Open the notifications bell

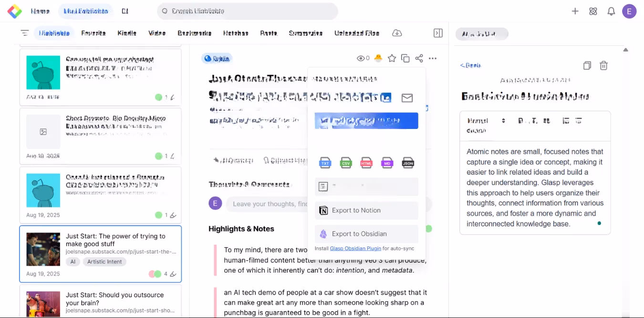click(x=611, y=11)
